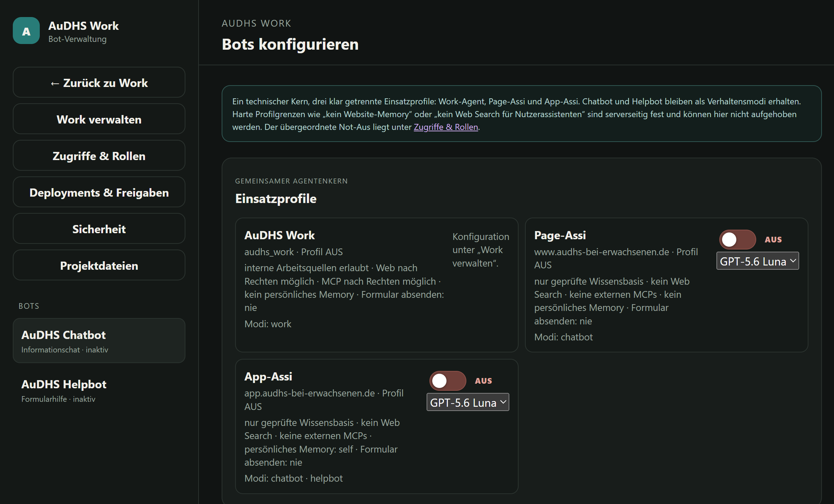Viewport: 834px width, 504px height.
Task: Open the Work verwalten page
Action: coord(99,119)
